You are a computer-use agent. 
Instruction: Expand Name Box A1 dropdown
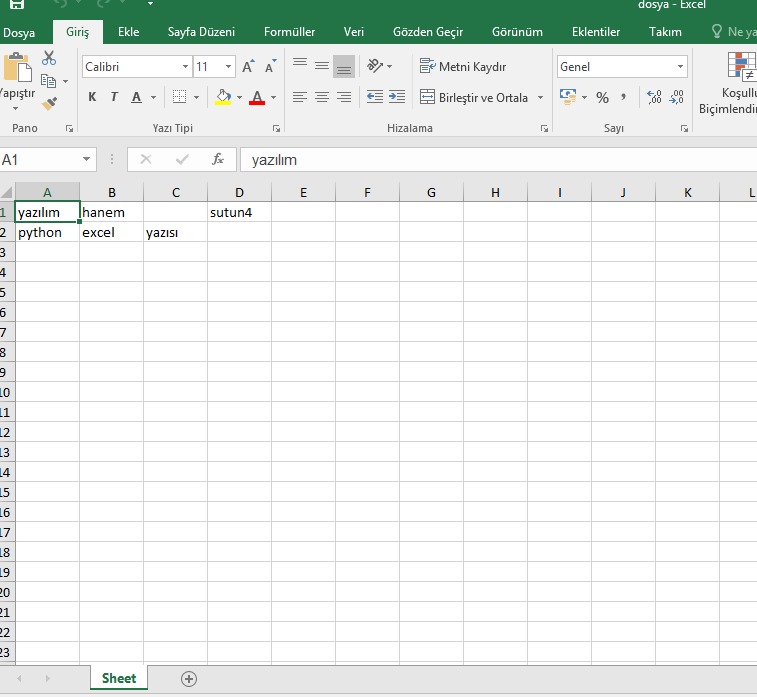click(x=86, y=159)
